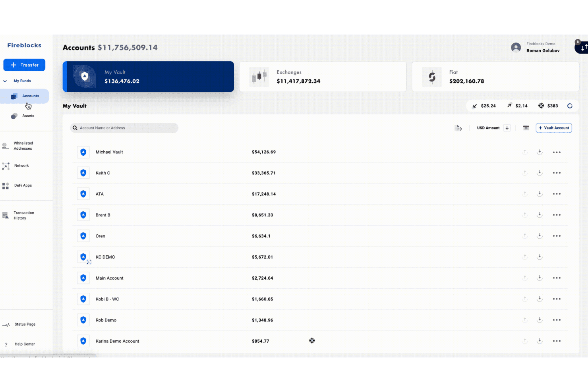Click the refresh balances circle icon

[x=570, y=106]
